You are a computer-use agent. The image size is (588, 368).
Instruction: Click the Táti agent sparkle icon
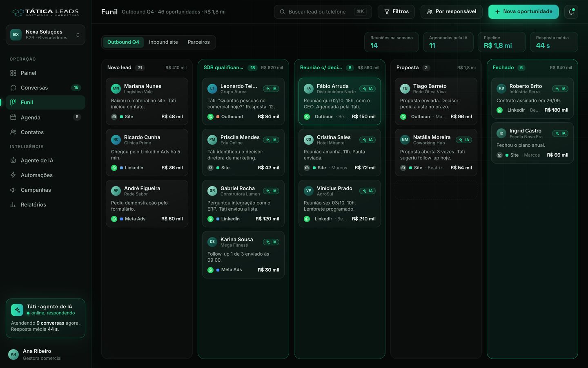click(x=17, y=310)
